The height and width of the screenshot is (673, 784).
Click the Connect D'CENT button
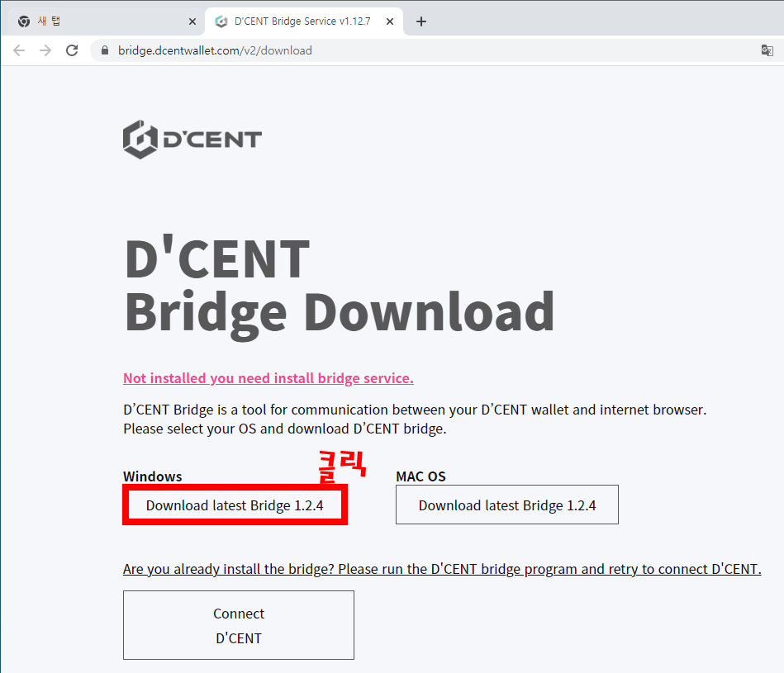coord(239,625)
